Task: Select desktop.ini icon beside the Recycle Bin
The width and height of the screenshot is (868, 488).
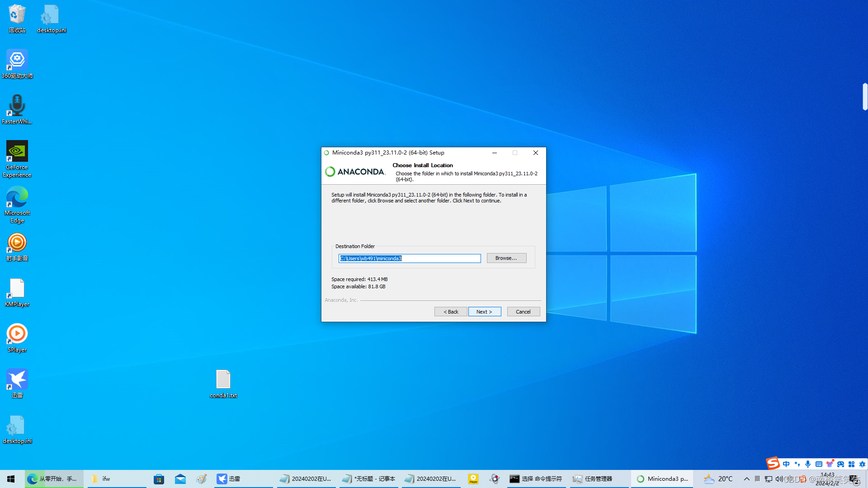Action: [x=51, y=19]
